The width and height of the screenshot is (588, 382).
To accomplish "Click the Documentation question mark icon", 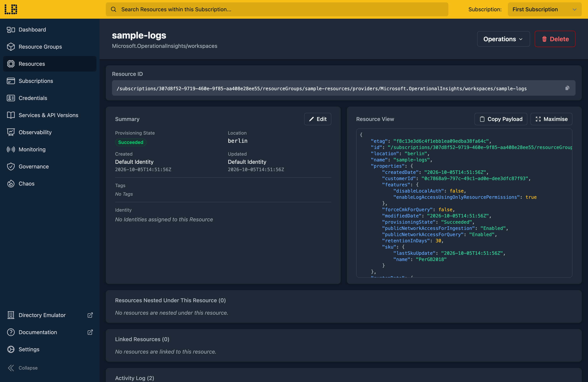I will (x=11, y=332).
